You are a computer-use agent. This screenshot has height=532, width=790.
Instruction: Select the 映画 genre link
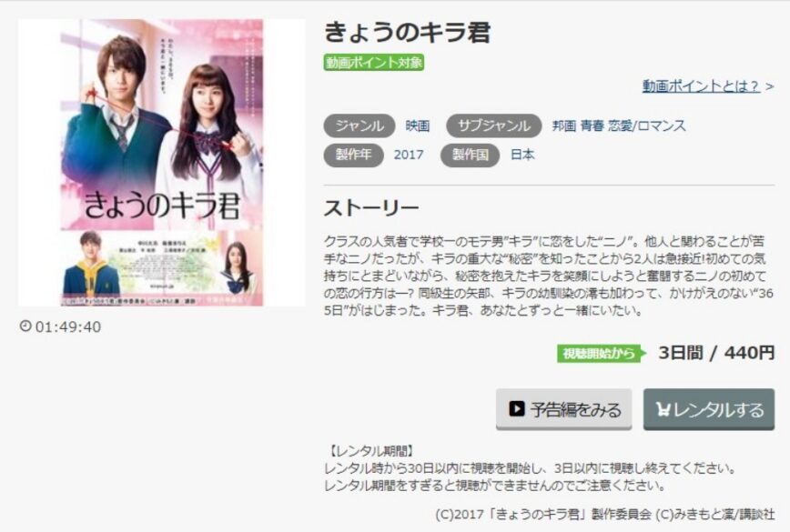click(x=418, y=125)
